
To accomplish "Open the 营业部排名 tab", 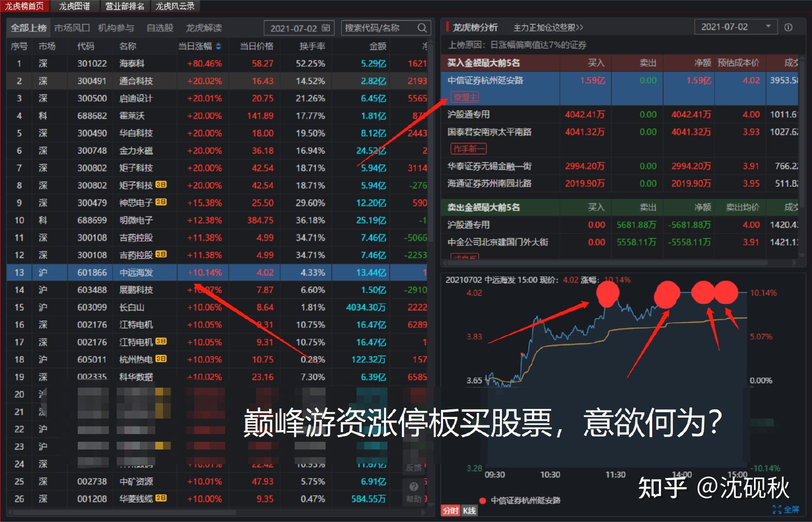I will (125, 6).
